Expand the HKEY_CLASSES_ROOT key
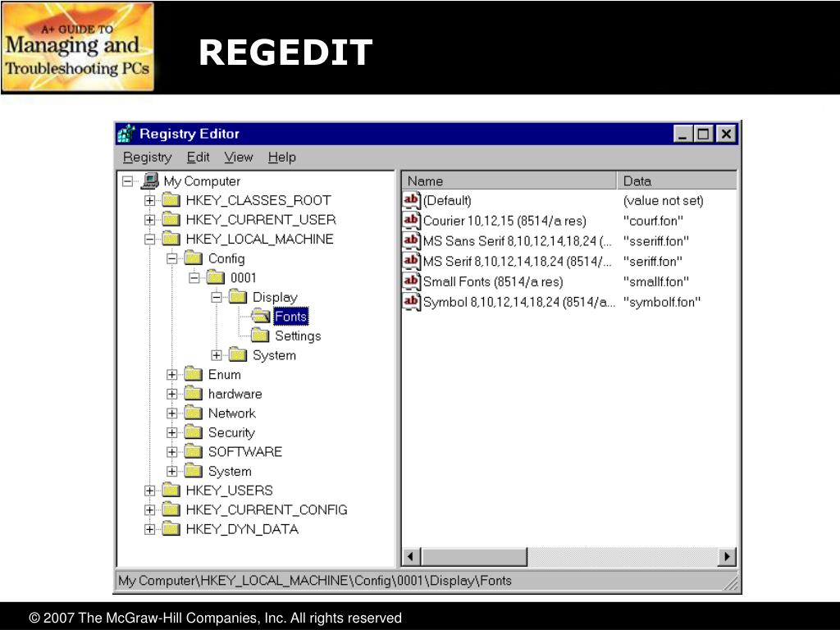This screenshot has height=630, width=840. click(x=149, y=200)
